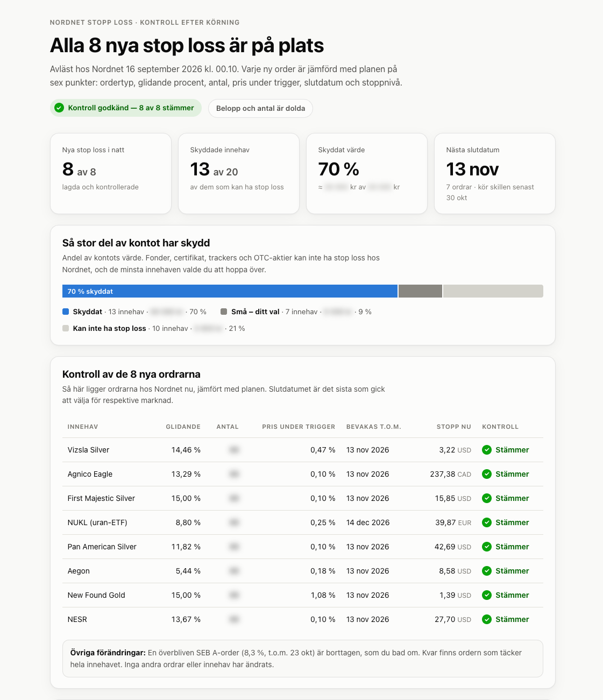Click the light grey unprotected bar segment

coord(493,291)
